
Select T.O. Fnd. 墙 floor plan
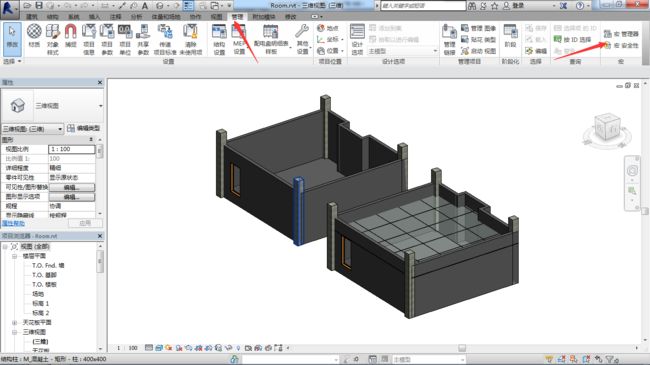click(x=48, y=265)
